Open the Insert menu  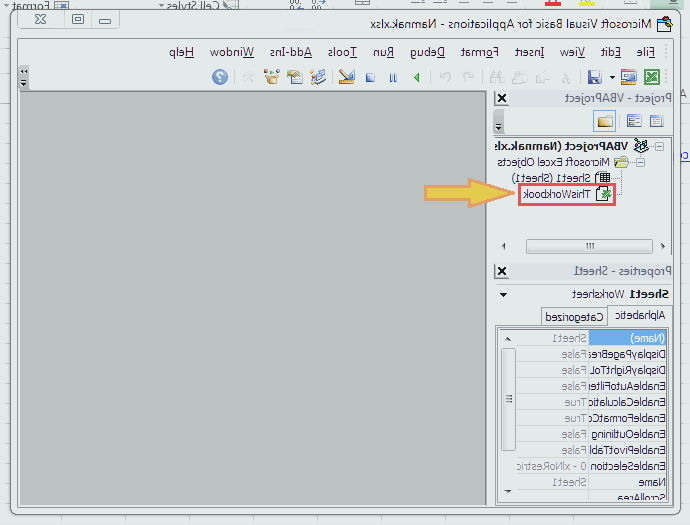pos(528,51)
